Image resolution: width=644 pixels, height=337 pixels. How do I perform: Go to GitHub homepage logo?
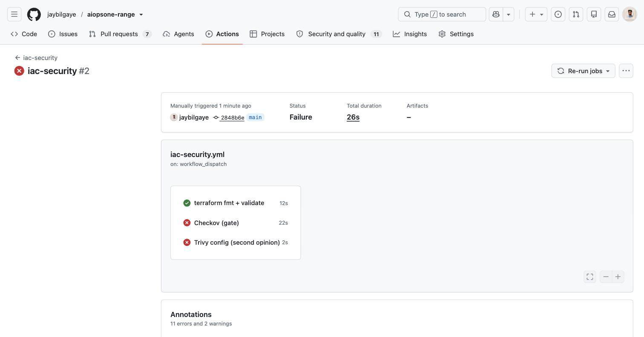34,14
